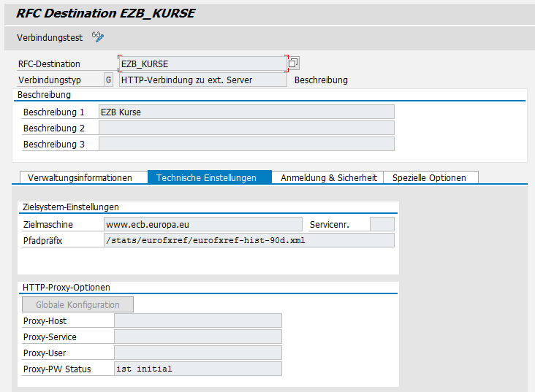Go to the Spezielle Optionen tab
This screenshot has width=535, height=392.
coord(429,177)
